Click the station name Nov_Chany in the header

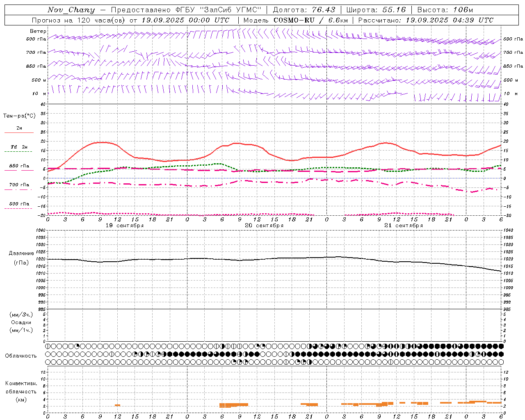pyautogui.click(x=71, y=10)
